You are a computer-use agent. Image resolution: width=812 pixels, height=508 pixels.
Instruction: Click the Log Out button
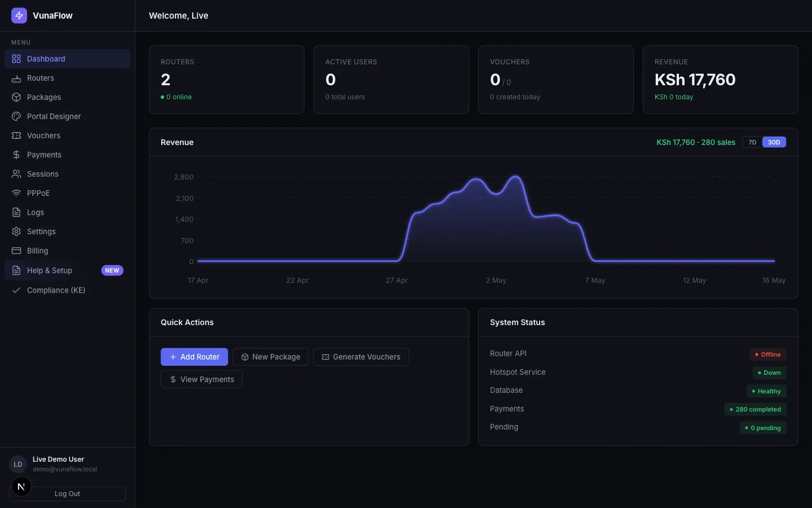pos(67,494)
